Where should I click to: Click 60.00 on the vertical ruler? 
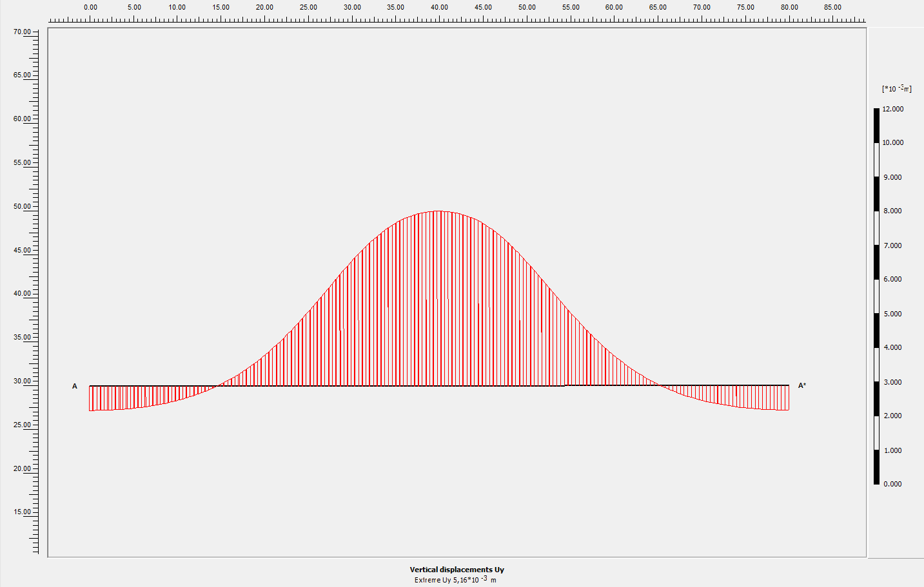coord(22,119)
